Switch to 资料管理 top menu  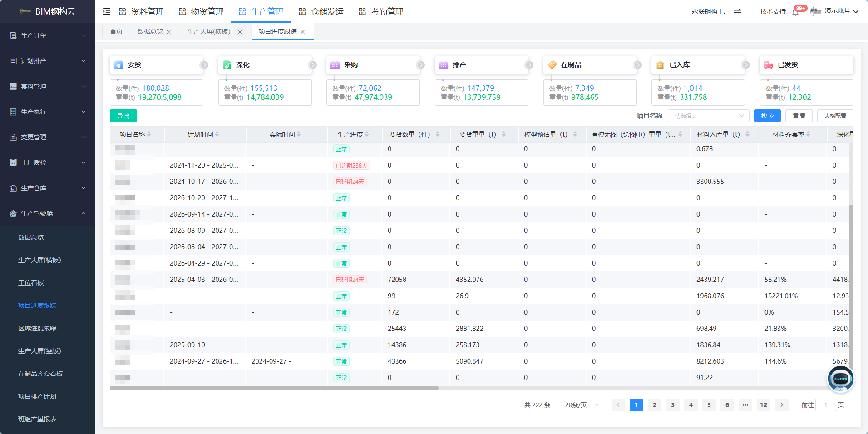pyautogui.click(x=141, y=11)
